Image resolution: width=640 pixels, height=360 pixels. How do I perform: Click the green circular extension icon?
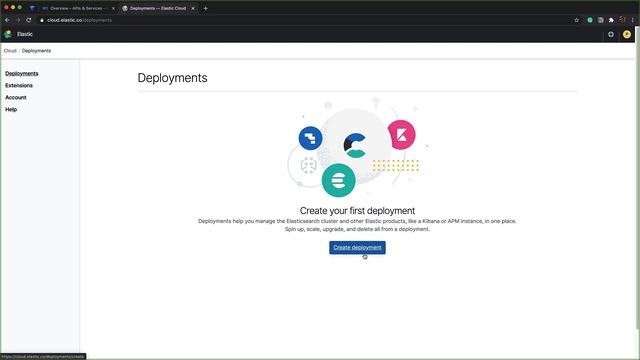[x=590, y=20]
